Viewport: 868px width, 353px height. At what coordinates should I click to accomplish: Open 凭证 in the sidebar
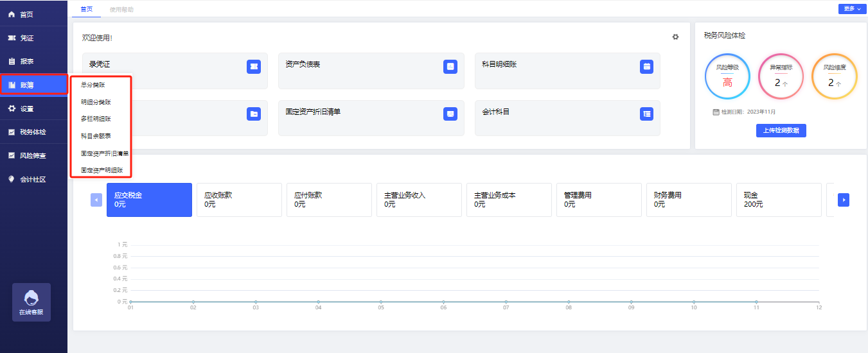coord(33,38)
